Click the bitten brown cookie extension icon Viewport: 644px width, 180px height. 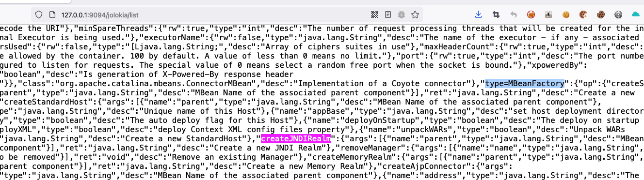(x=583, y=15)
